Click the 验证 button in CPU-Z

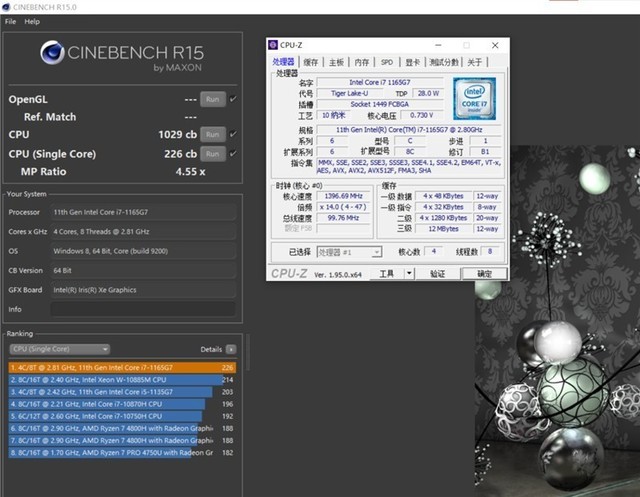[x=438, y=274]
